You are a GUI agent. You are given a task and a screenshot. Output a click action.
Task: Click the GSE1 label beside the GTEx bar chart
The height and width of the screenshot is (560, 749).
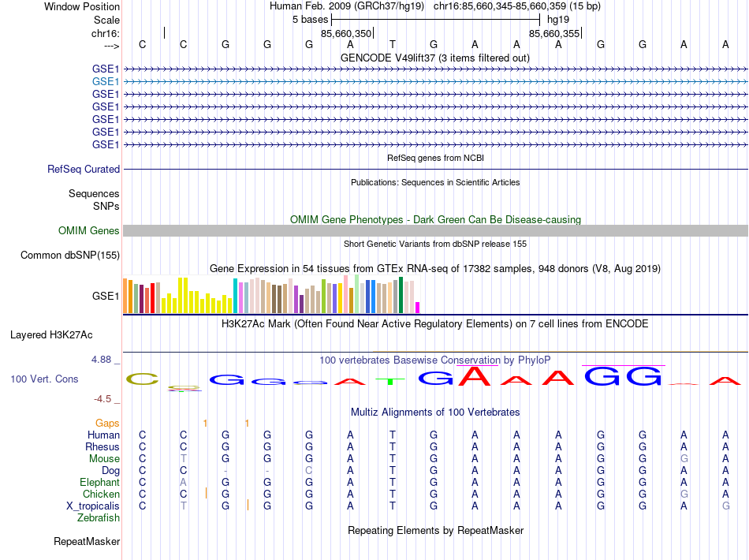coord(106,297)
